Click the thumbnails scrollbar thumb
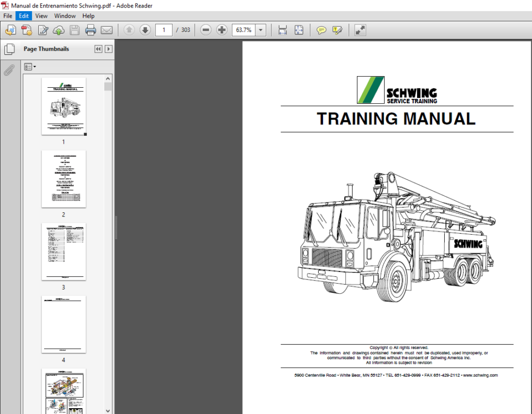The height and width of the screenshot is (414, 532). [108, 87]
